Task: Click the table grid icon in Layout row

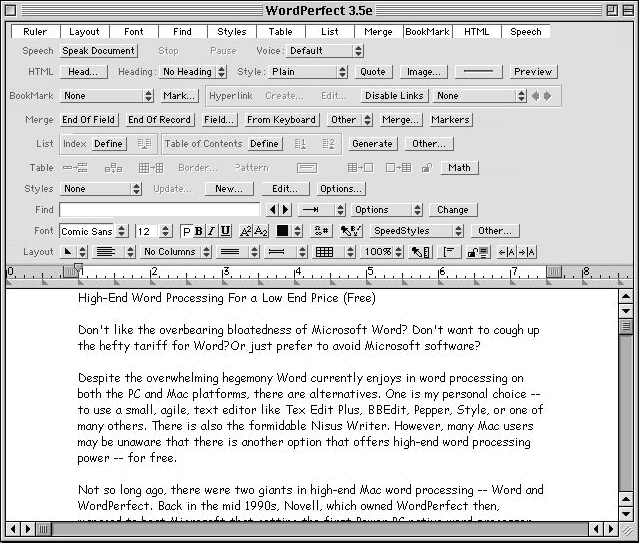Action: (324, 252)
